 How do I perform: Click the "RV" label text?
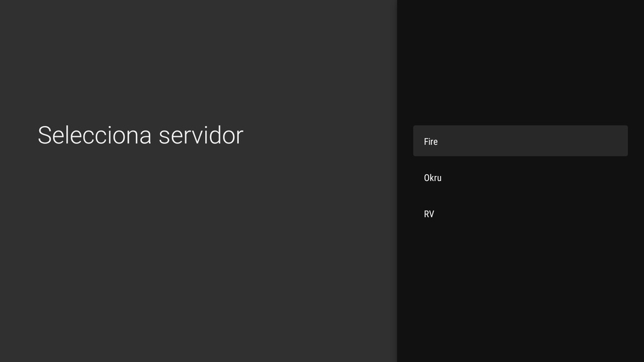[429, 214]
